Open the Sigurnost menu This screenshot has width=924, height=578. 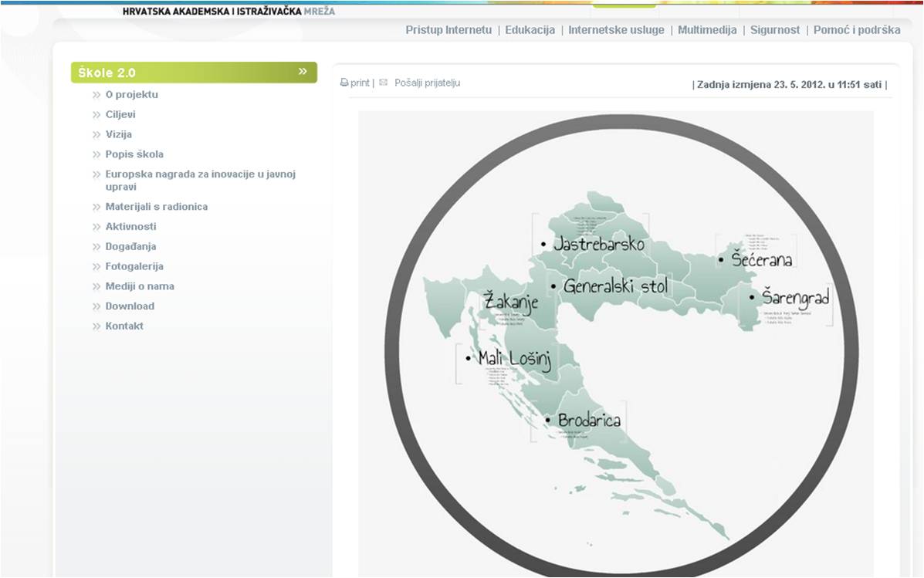click(775, 30)
